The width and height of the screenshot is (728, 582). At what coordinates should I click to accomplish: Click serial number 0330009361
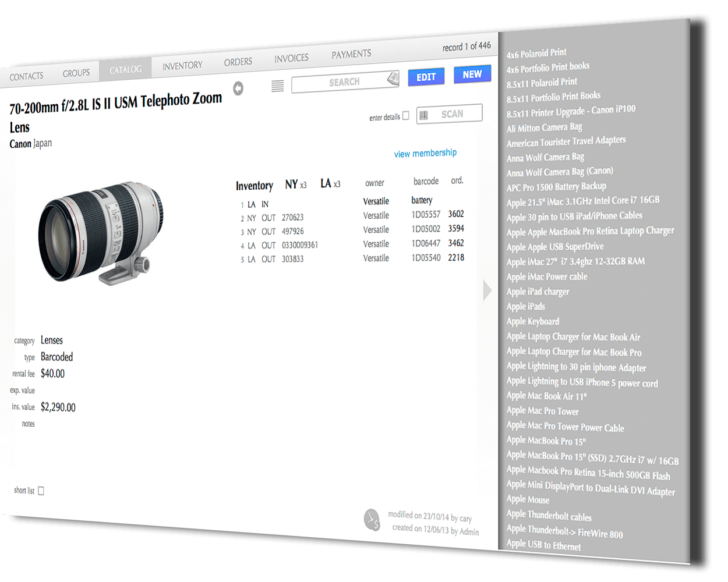click(x=300, y=245)
